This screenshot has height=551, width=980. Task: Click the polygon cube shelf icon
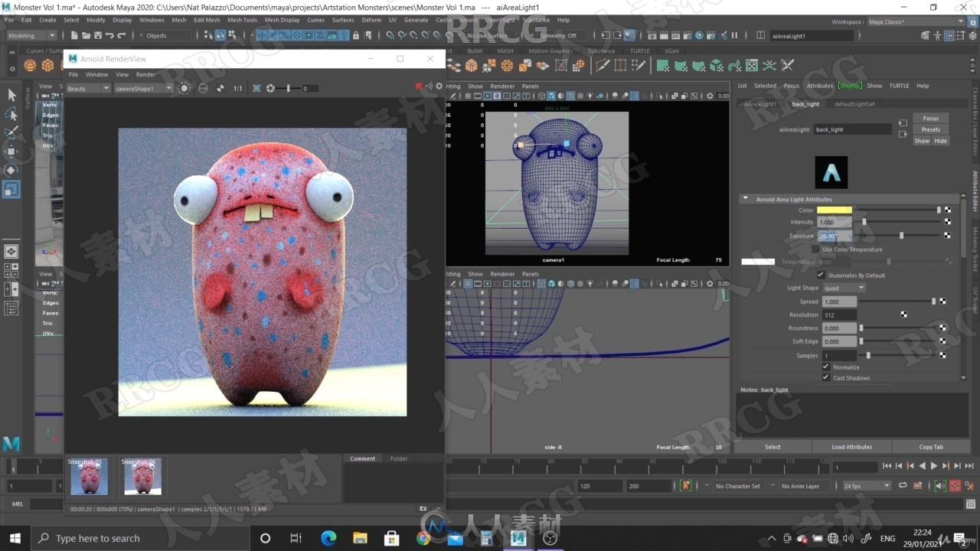[x=47, y=66]
